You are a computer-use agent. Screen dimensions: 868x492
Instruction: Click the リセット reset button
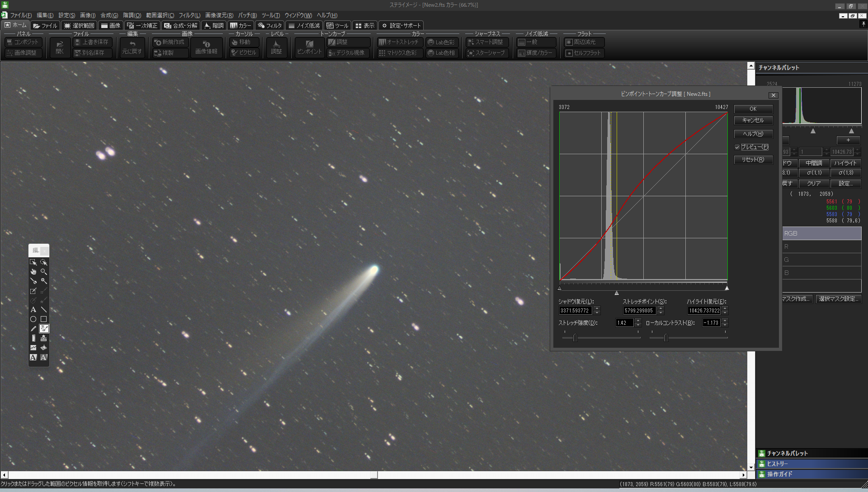pos(753,160)
